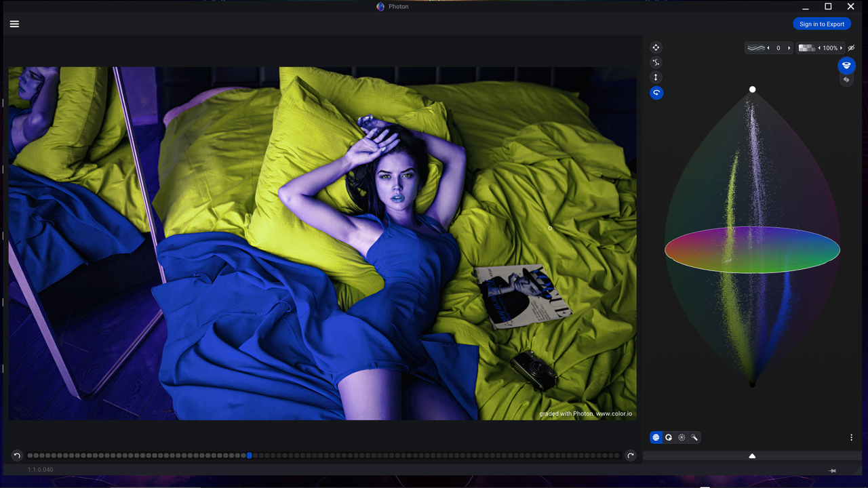Redo with the right history arrow
The height and width of the screenshot is (488, 868).
point(631,455)
